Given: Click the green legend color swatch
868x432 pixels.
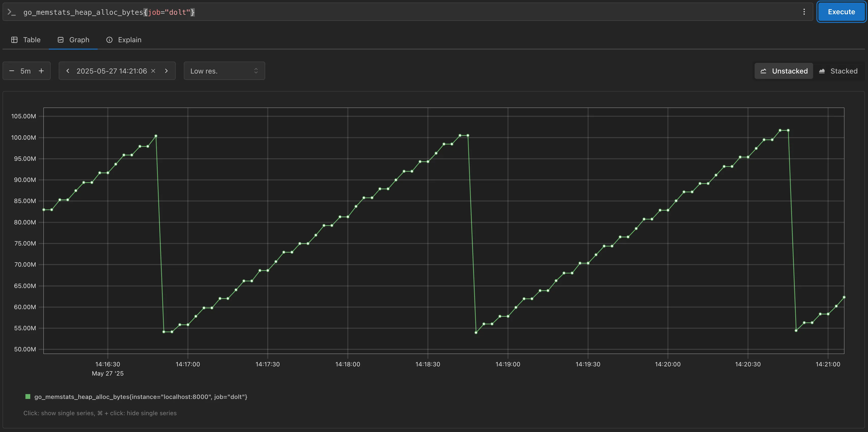Looking at the screenshot, I should [x=28, y=397].
